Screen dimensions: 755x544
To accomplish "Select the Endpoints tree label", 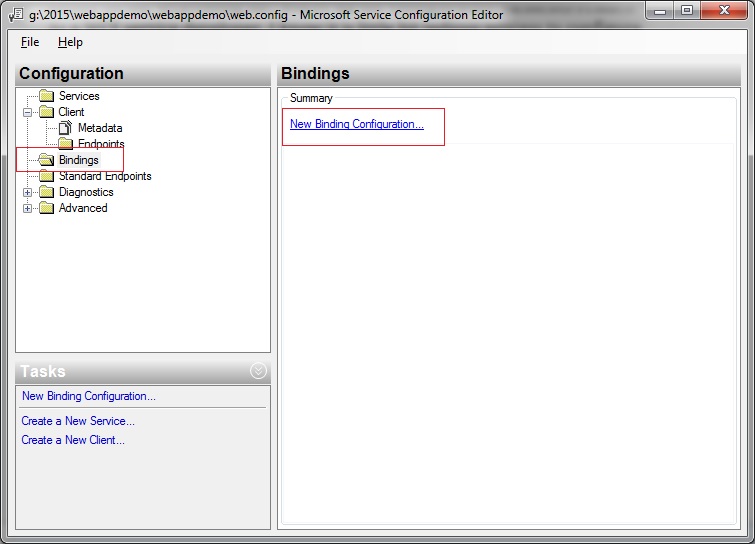I will (x=101, y=143).
